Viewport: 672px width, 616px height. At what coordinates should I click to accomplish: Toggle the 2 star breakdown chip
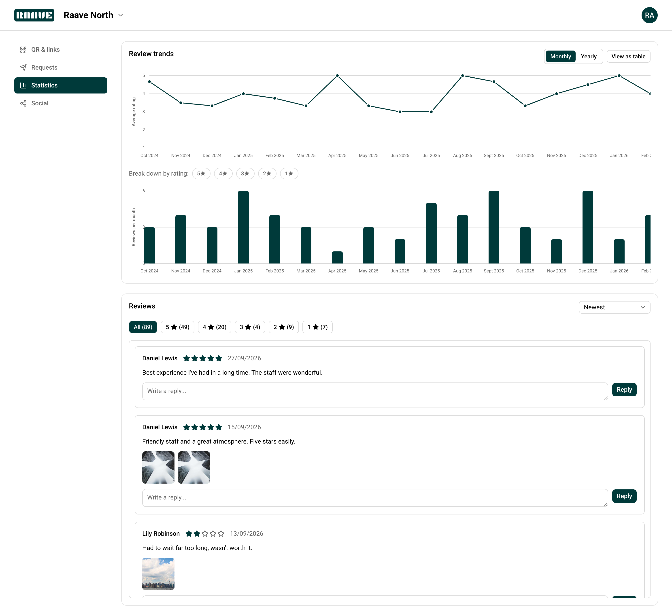tap(267, 173)
